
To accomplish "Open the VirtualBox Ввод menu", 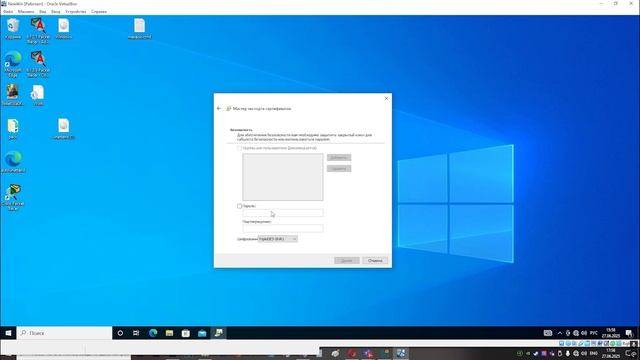I will click(x=56, y=11).
